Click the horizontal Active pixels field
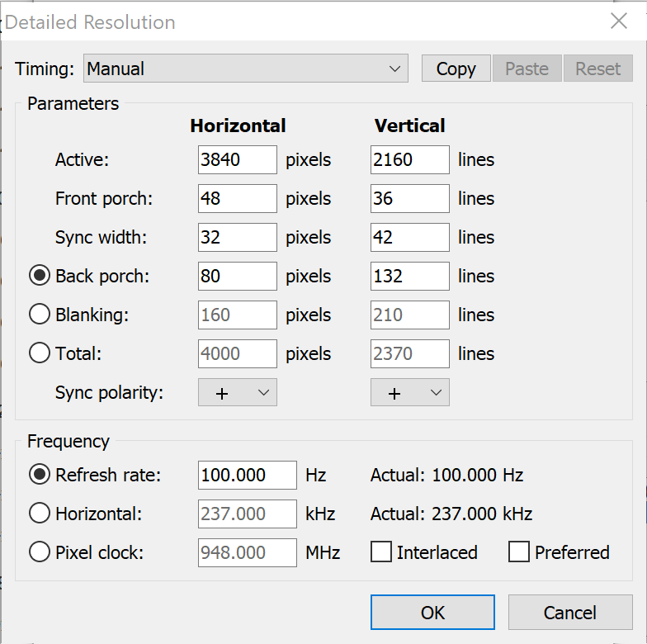 [x=238, y=159]
